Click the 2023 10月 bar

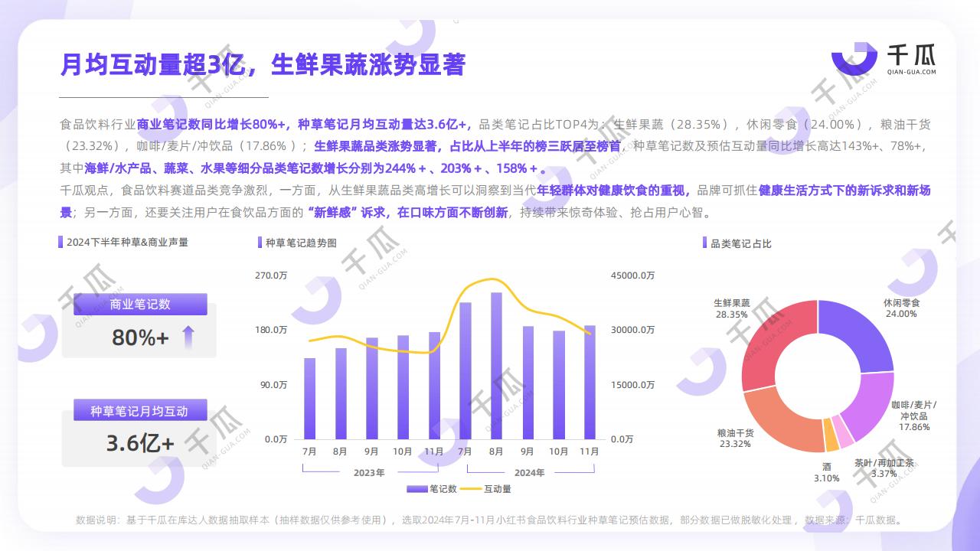403,387
